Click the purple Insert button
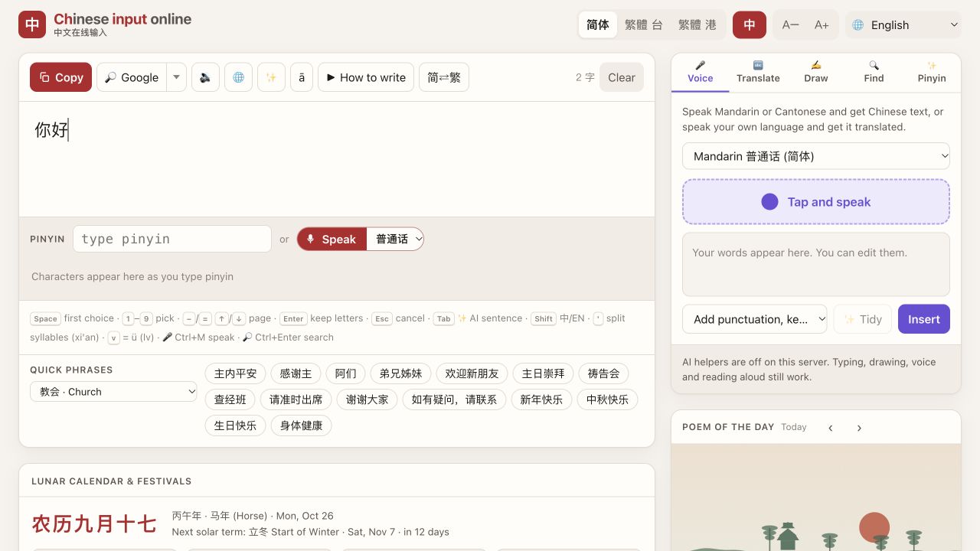 (x=924, y=319)
